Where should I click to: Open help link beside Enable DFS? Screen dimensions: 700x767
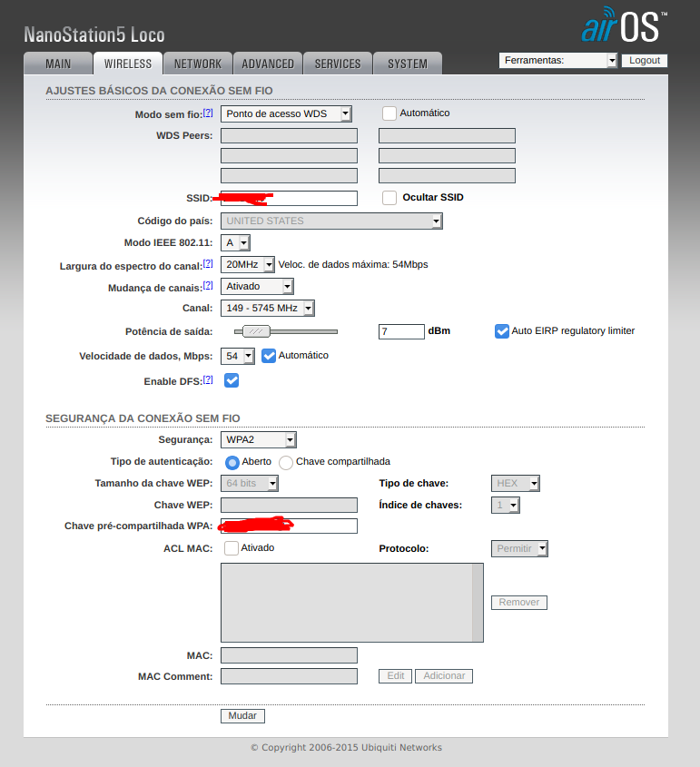click(x=208, y=379)
